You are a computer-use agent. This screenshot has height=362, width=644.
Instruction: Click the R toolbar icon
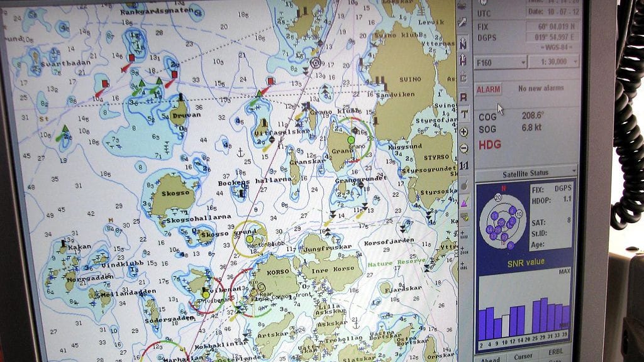[464, 97]
